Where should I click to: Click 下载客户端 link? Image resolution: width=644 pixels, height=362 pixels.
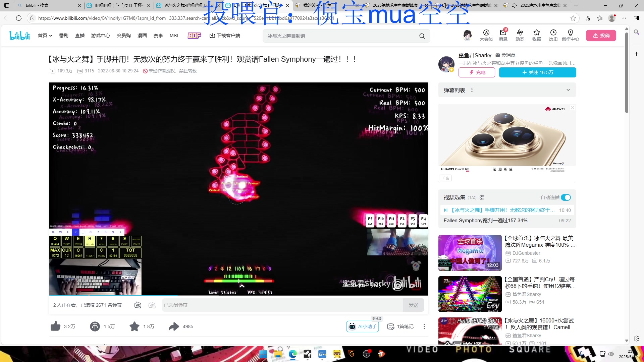point(225,36)
